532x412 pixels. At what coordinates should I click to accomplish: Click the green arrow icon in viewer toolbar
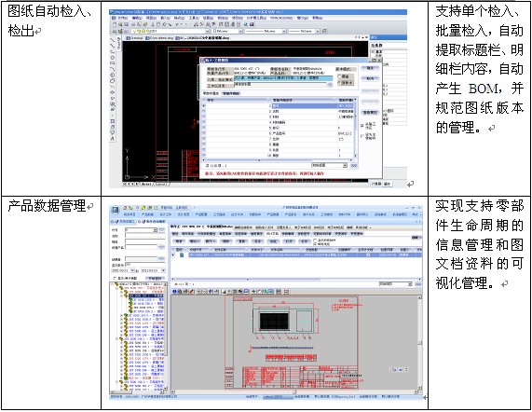click(x=253, y=291)
